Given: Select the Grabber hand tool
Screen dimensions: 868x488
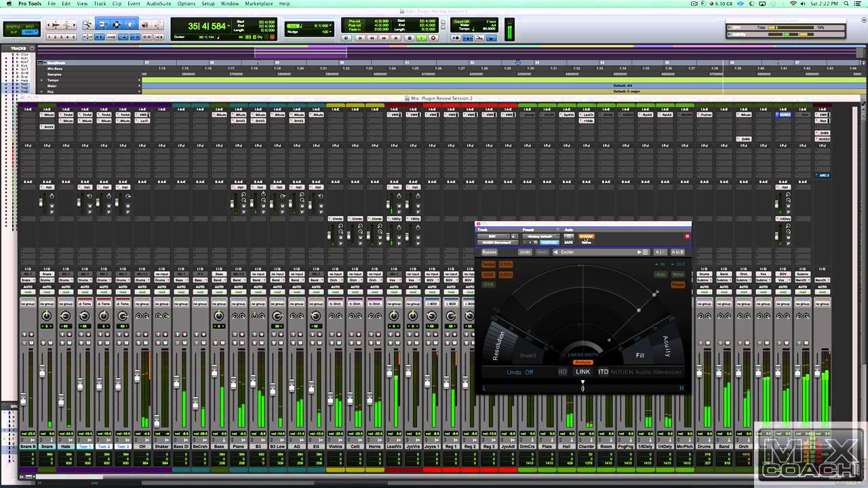Looking at the screenshot, I should (x=130, y=24).
